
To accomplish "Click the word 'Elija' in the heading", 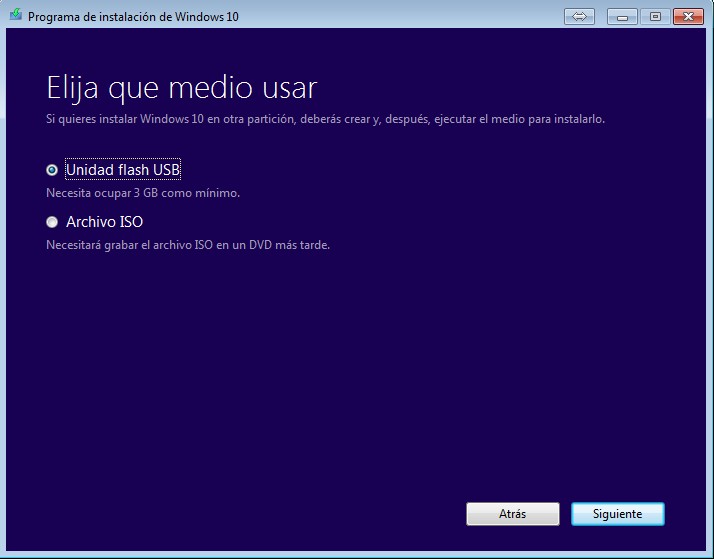I will (x=76, y=88).
